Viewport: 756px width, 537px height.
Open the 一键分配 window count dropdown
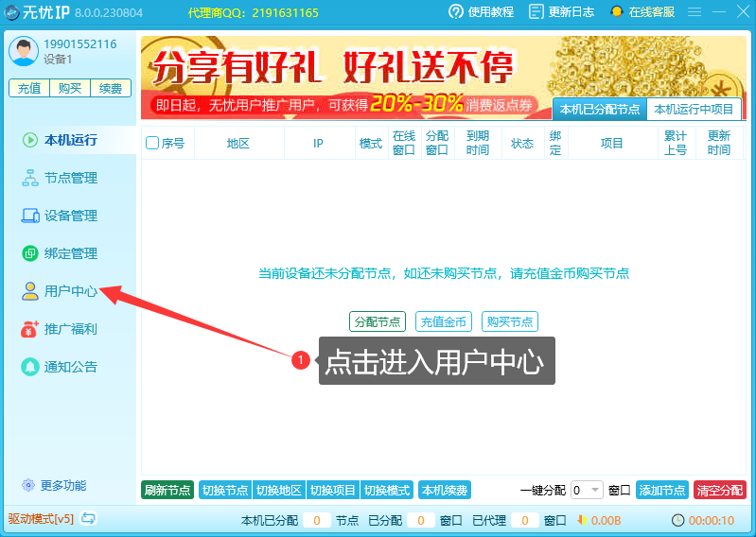[x=587, y=491]
